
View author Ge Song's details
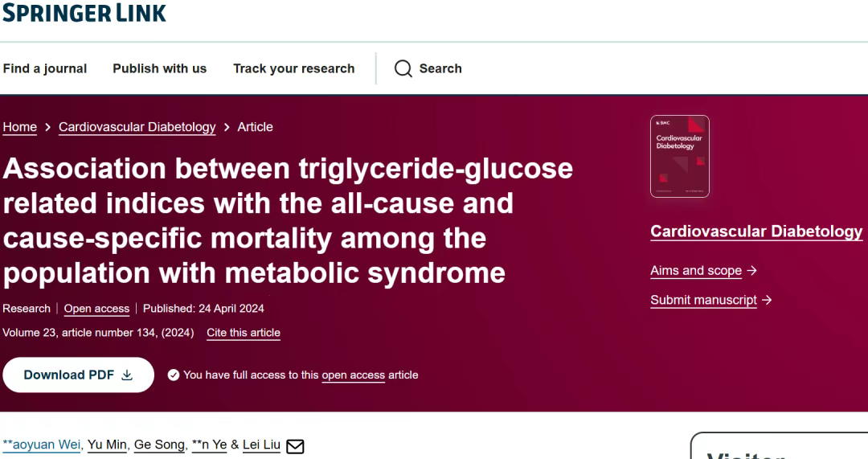point(159,445)
